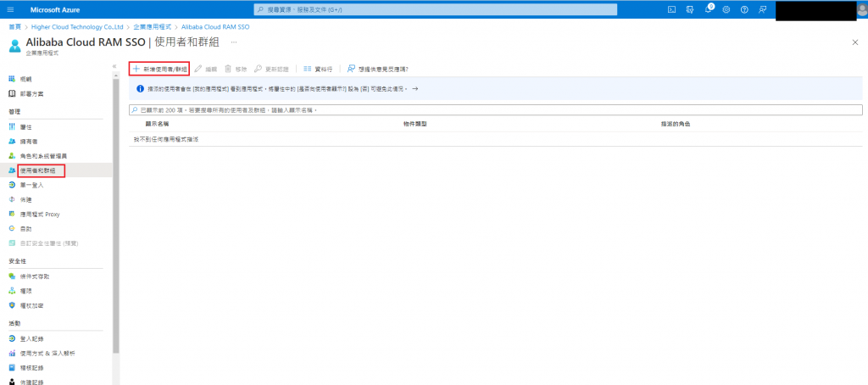Image resolution: width=868 pixels, height=385 pixels.
Task: Click the 自助 self-service icon
Action: pos(12,228)
